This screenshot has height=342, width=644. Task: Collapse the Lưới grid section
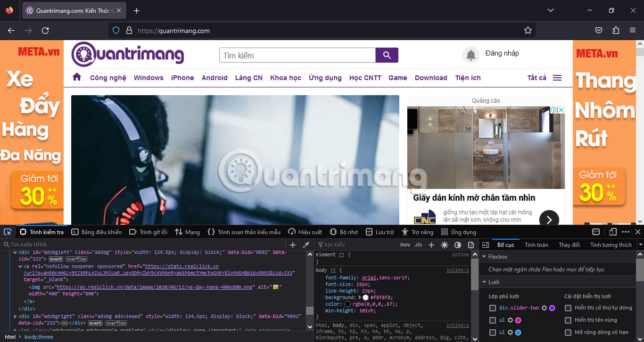coord(484,282)
